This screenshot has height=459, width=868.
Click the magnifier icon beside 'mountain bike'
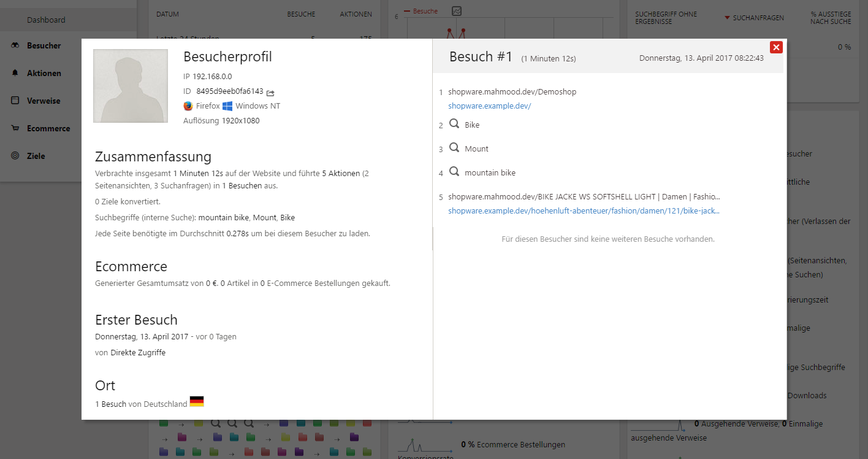454,171
